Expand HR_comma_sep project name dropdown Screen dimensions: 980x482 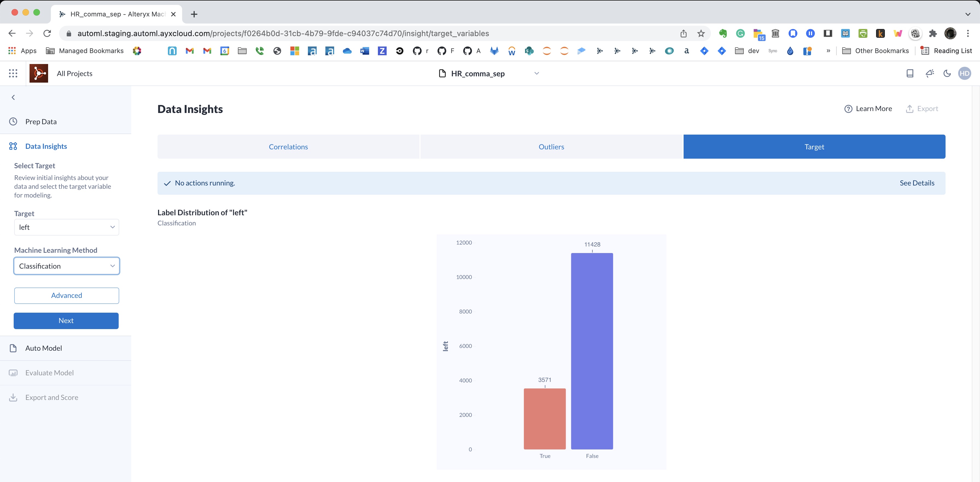536,73
